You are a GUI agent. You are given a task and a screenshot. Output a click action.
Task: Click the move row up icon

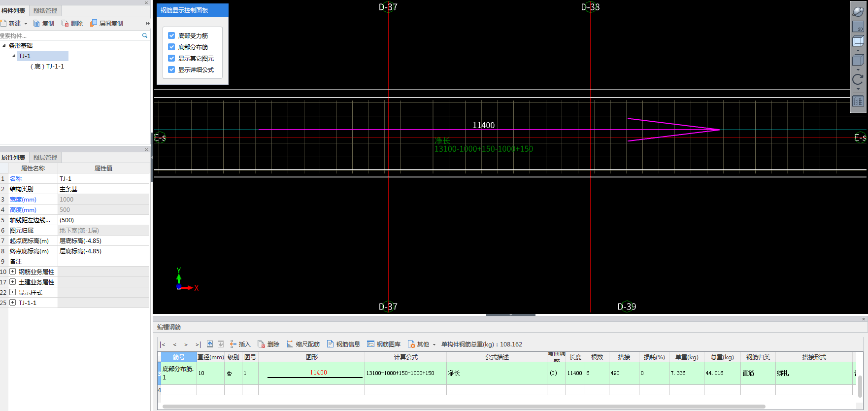tap(210, 344)
